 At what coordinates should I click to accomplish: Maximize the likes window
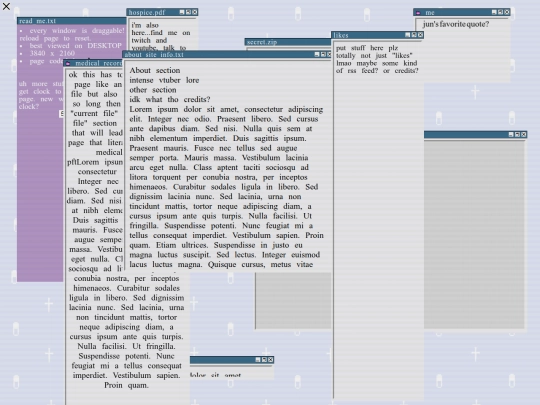(414, 35)
